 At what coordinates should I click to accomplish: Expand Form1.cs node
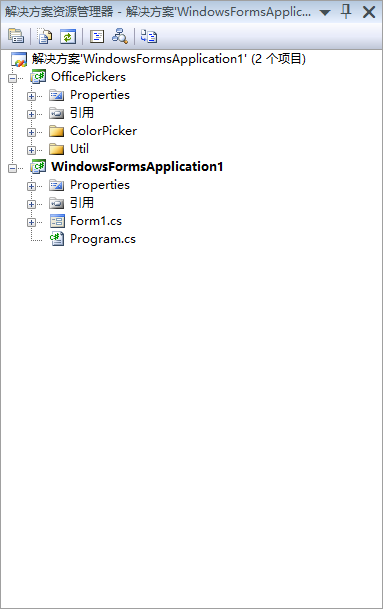click(x=31, y=222)
